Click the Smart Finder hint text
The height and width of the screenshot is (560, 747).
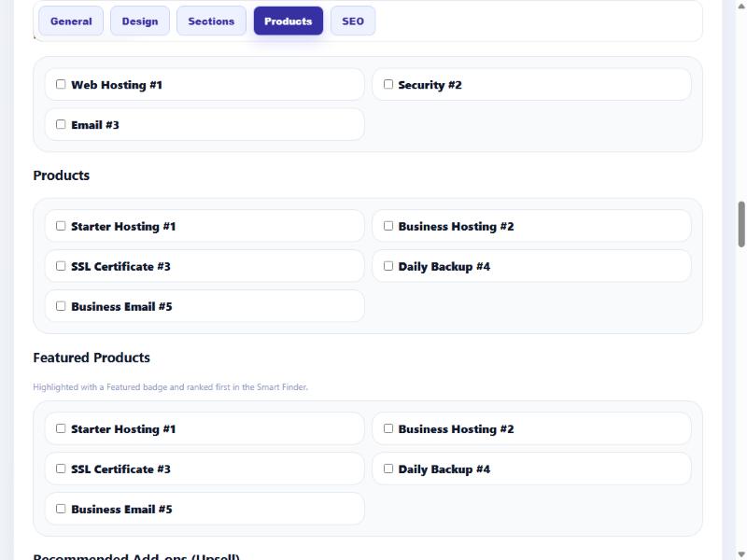pos(170,387)
